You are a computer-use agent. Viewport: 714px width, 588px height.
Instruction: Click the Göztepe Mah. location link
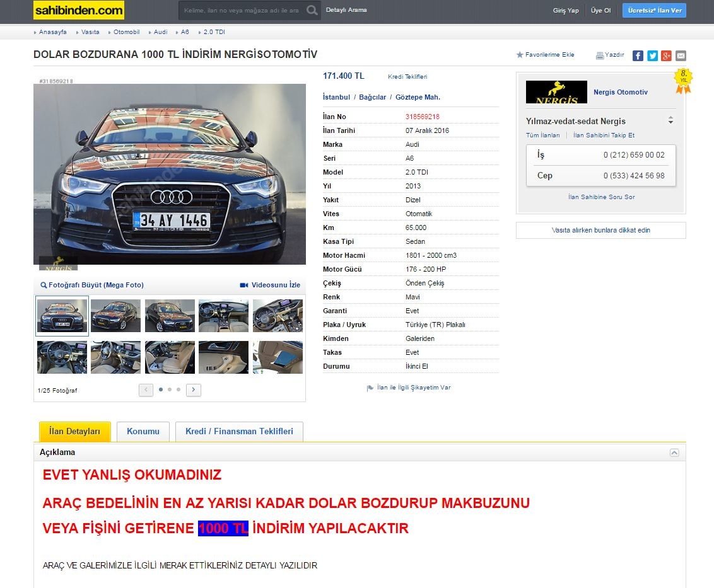click(x=418, y=97)
